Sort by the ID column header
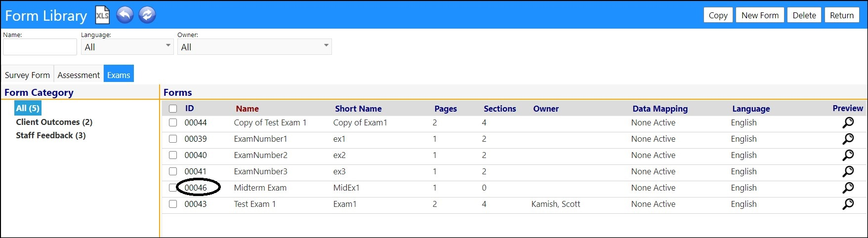This screenshot has height=238, width=868. pyautogui.click(x=190, y=109)
